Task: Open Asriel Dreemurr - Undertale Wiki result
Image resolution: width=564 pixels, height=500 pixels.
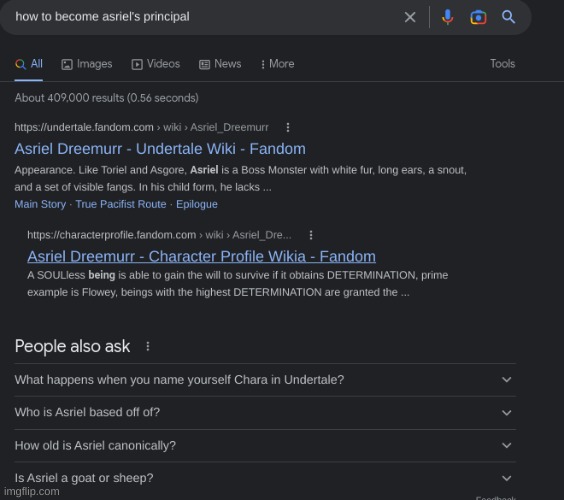Action: coord(160,149)
